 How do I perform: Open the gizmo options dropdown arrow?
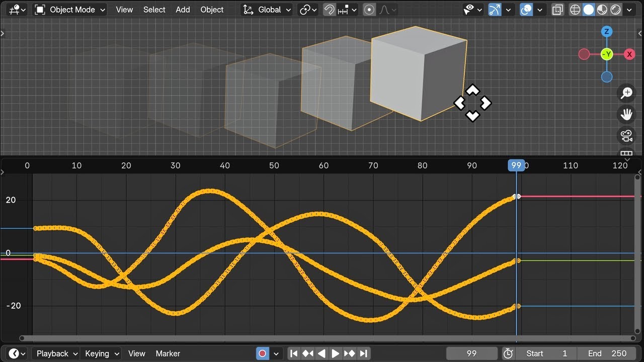509,10
